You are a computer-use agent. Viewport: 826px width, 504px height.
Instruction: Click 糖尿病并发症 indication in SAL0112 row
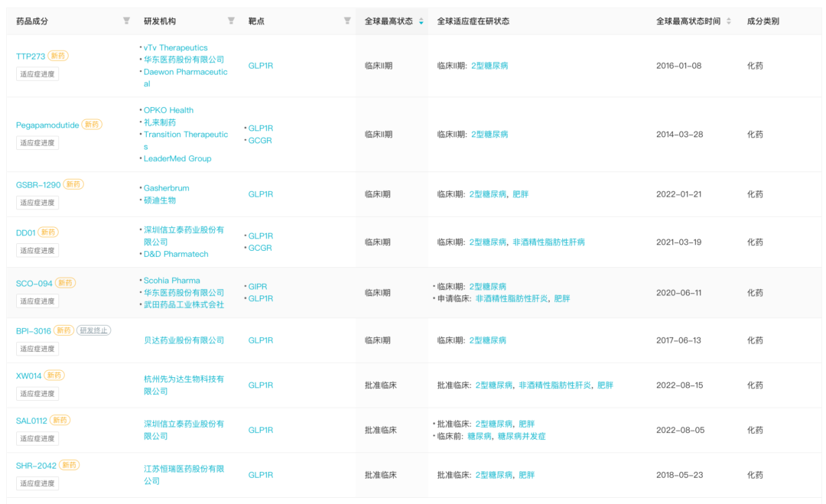coord(522,436)
